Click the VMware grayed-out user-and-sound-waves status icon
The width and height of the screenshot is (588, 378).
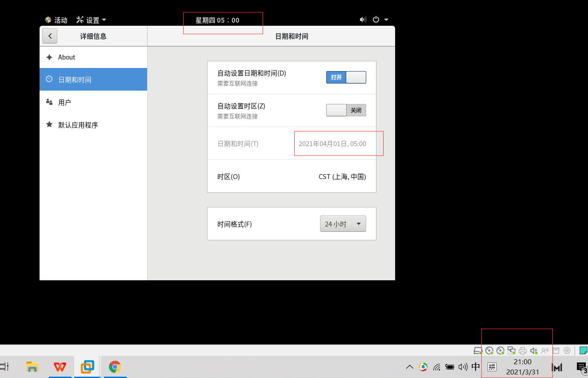[x=545, y=350]
